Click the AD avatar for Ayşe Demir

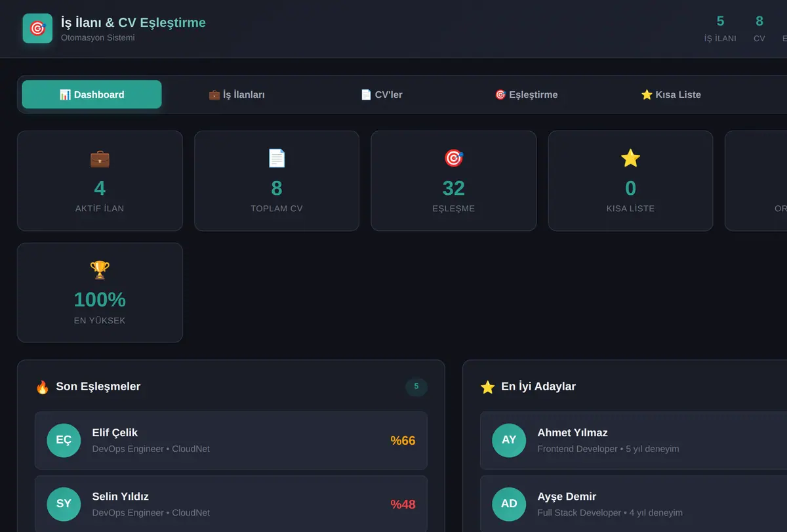(509, 504)
